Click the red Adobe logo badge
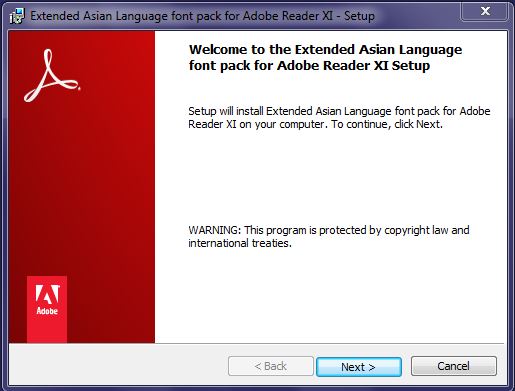Image resolution: width=515 pixels, height=391 pixels. 47,309
